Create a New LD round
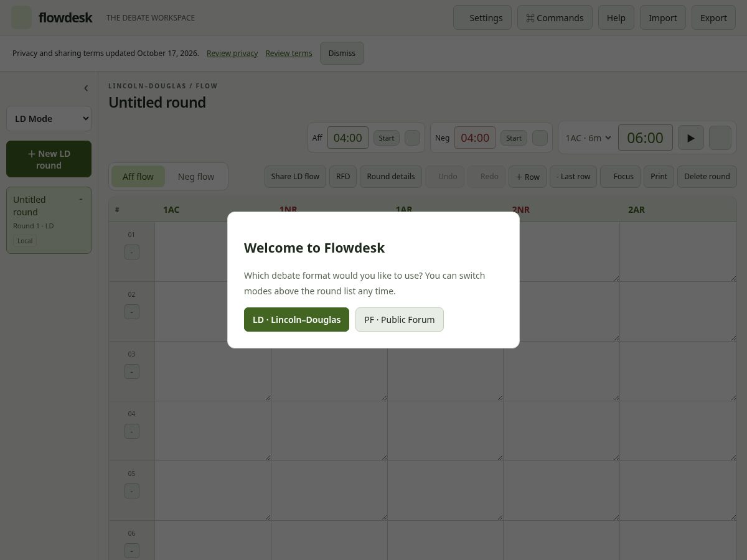The image size is (747, 560). 49,159
